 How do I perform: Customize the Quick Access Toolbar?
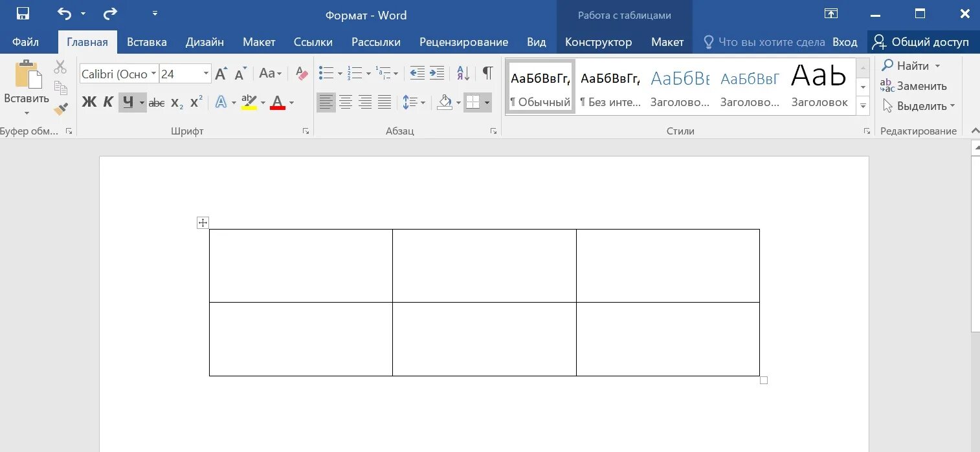click(x=155, y=14)
